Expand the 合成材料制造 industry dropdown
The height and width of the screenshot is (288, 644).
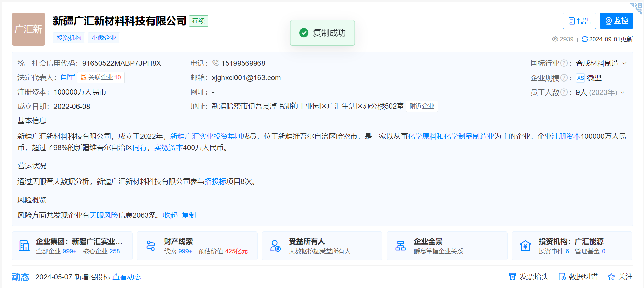tap(624, 63)
